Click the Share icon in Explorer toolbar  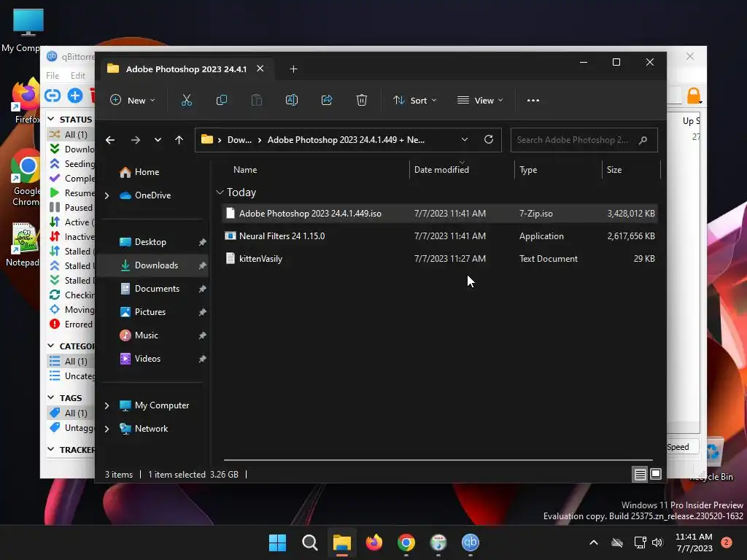[x=327, y=100]
